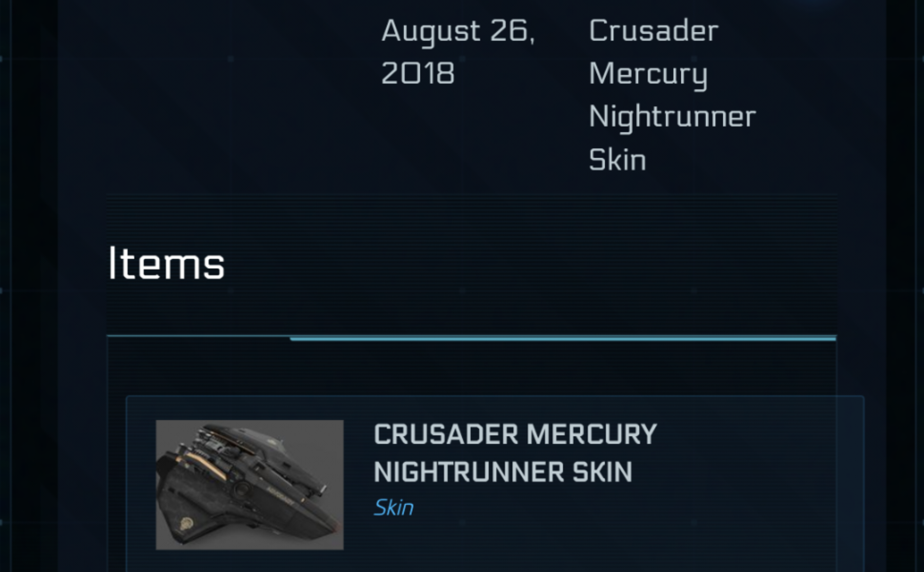Screen dimensions: 924x572
Task: Click CRUSADER MERCURY in the item card title
Action: point(515,434)
